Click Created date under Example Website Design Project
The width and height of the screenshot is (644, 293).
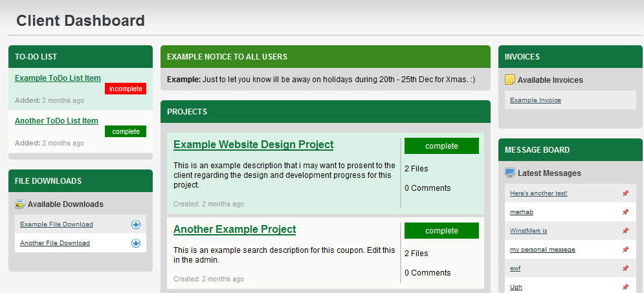click(x=208, y=204)
